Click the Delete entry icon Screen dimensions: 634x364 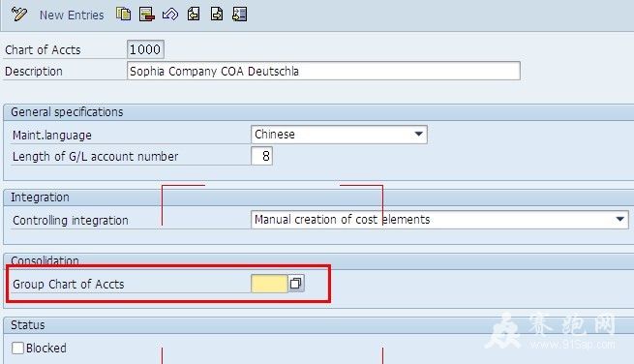(x=147, y=15)
